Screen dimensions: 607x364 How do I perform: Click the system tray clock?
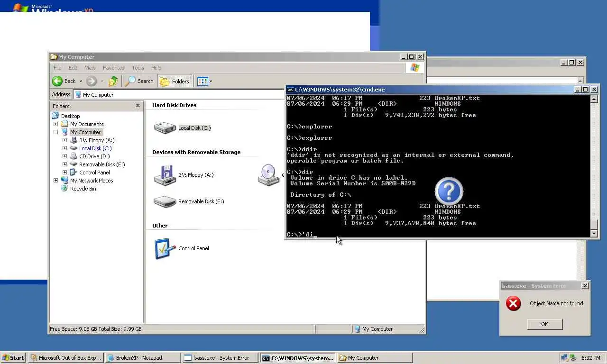pyautogui.click(x=590, y=358)
